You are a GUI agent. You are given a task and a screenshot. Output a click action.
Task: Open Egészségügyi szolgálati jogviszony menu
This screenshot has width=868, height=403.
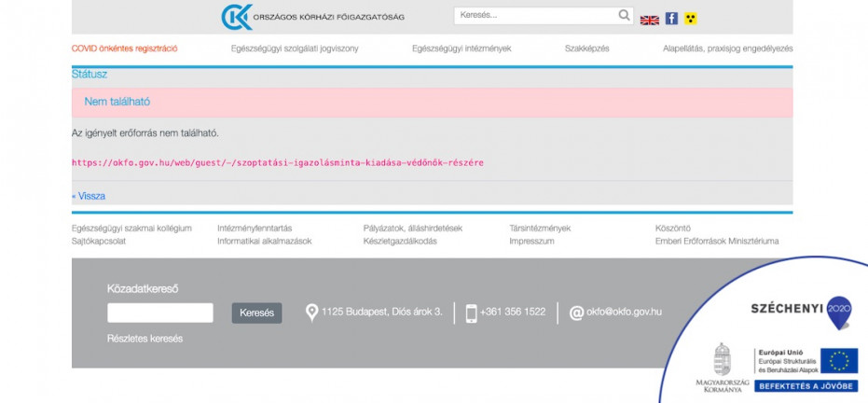(x=295, y=49)
